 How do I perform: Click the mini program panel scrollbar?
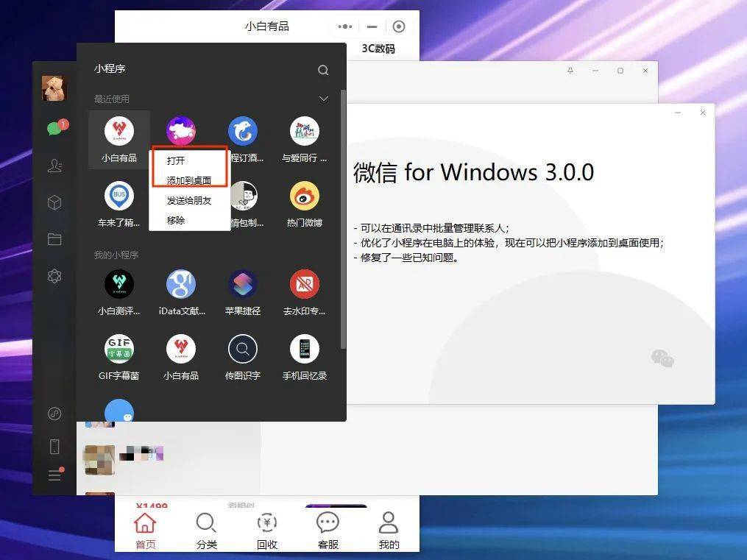coord(343,219)
